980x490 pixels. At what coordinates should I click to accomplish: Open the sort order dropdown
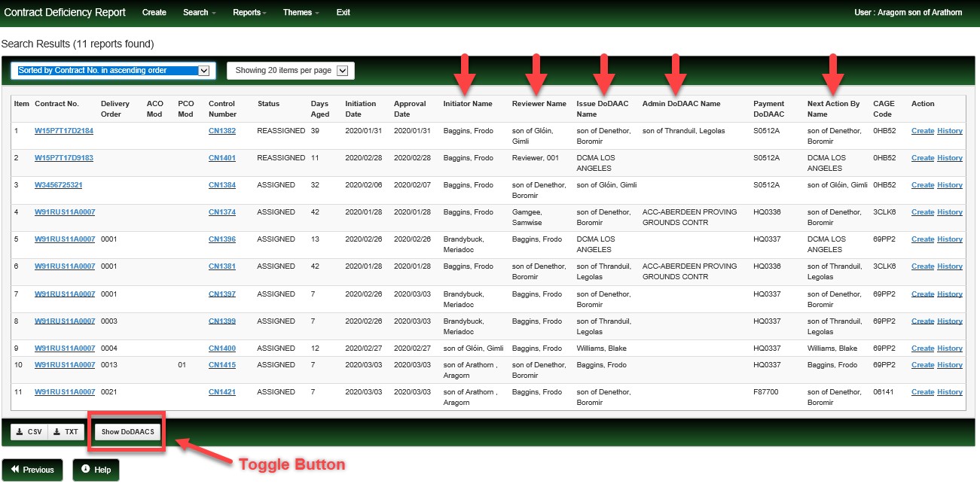pos(113,71)
